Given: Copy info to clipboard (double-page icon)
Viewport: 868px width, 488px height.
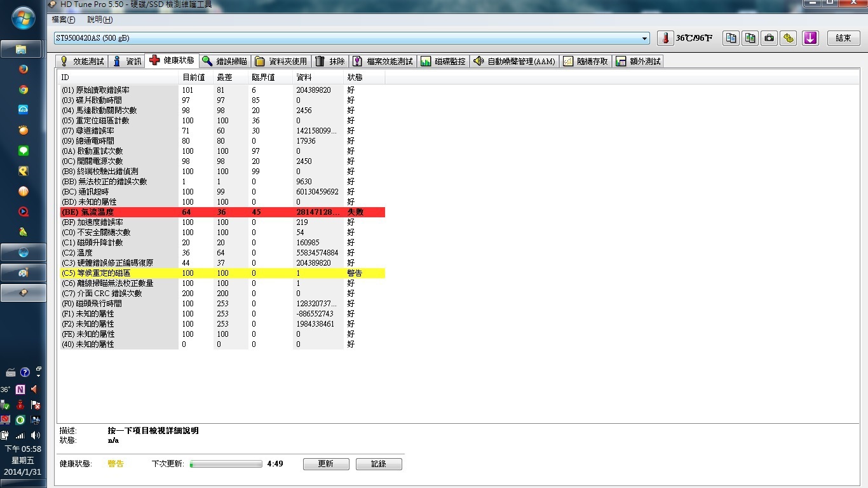Looking at the screenshot, I should (x=732, y=38).
